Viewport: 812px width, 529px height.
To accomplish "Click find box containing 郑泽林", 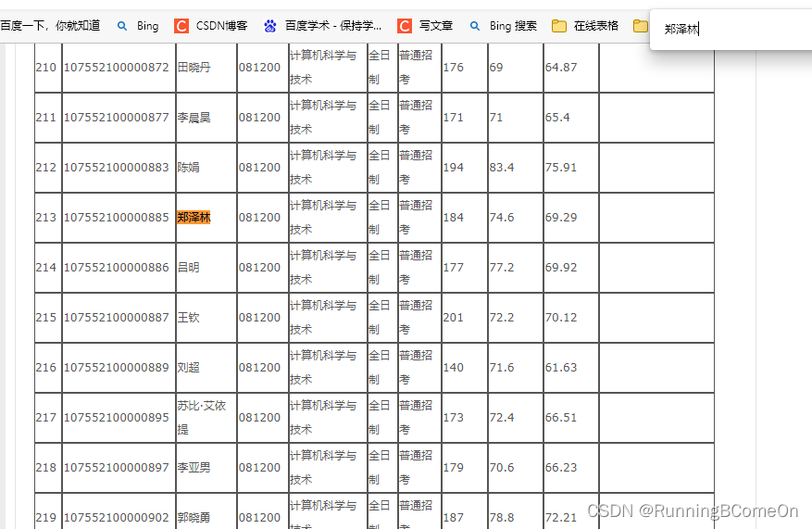I will tap(731, 29).
